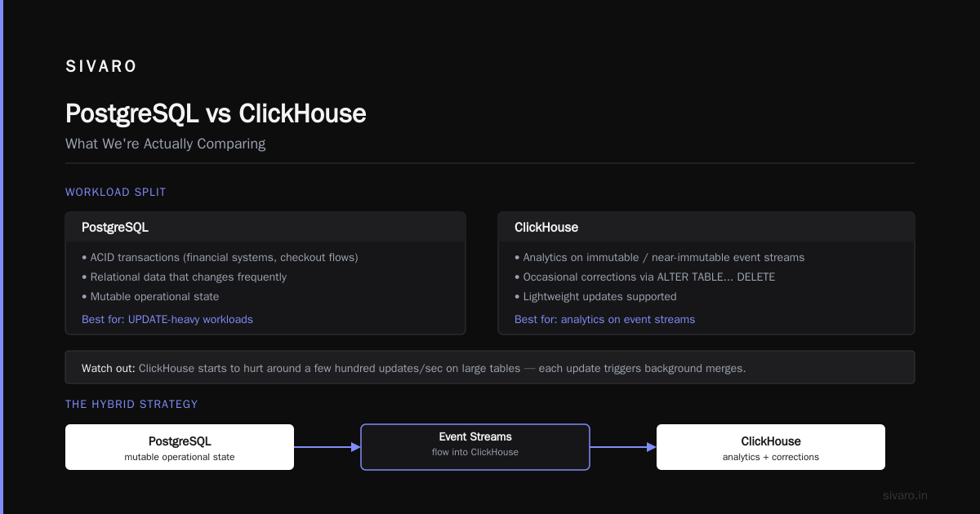
Task: Open the sivaro.in footer link
Action: pyautogui.click(x=906, y=495)
